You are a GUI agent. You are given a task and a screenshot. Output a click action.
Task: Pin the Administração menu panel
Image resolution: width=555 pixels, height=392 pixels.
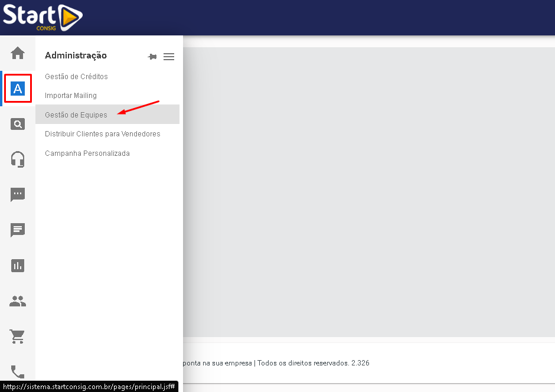[152, 57]
